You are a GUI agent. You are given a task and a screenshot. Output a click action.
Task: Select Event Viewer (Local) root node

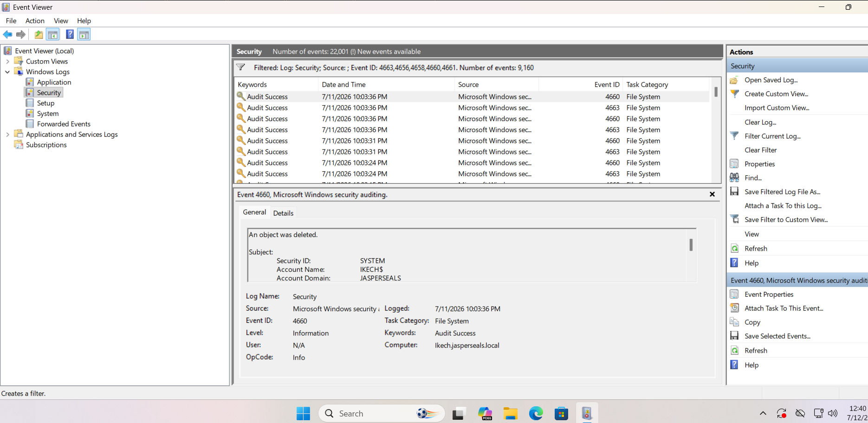44,51
